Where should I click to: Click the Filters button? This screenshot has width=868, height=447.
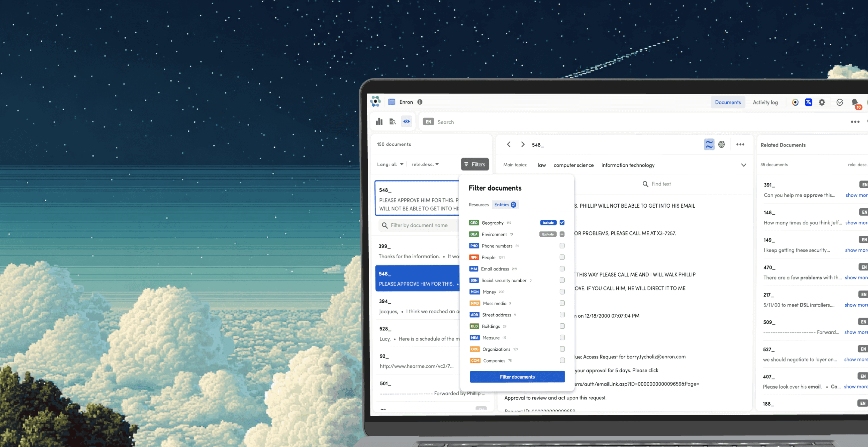pos(474,164)
